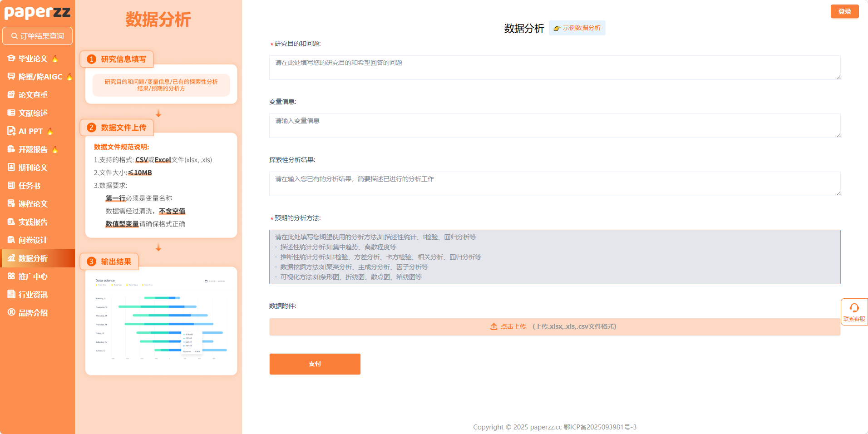Focus the 变量信息 text area
The height and width of the screenshot is (434, 868).
(x=554, y=126)
